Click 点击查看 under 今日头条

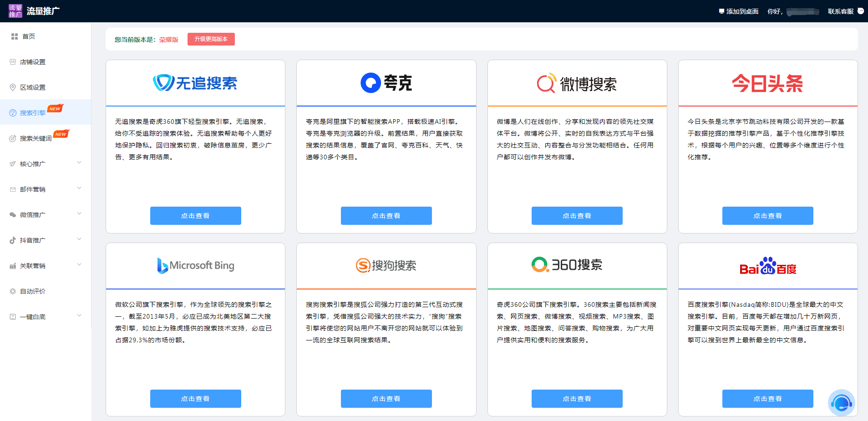coord(767,216)
